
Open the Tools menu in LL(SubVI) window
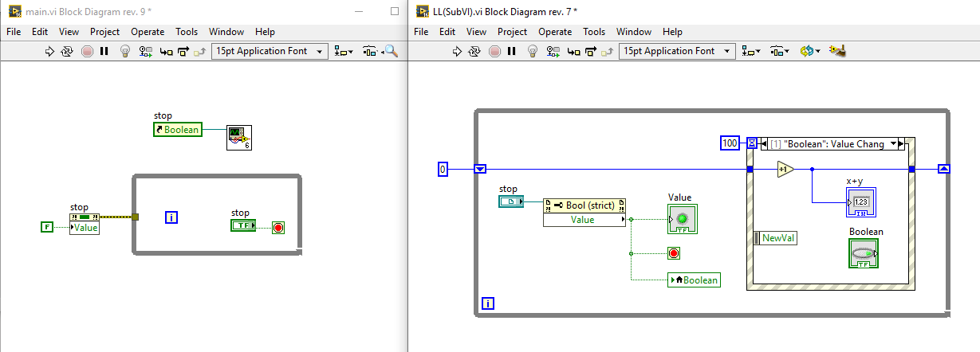click(594, 32)
